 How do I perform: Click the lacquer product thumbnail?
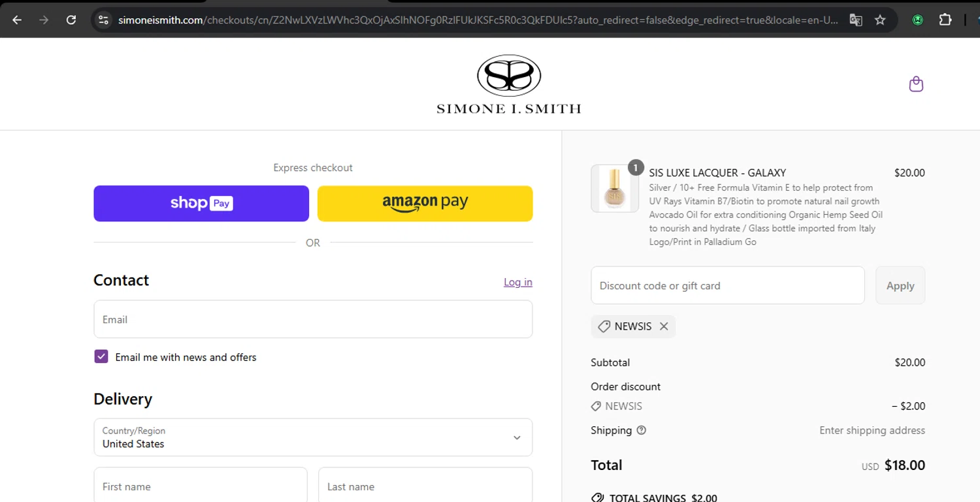(615, 189)
